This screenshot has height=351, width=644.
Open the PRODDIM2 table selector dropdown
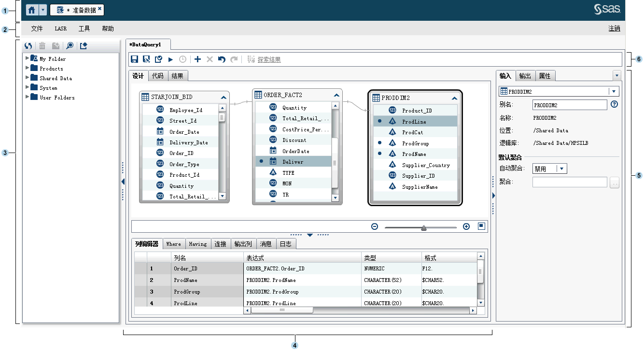pyautogui.click(x=613, y=91)
